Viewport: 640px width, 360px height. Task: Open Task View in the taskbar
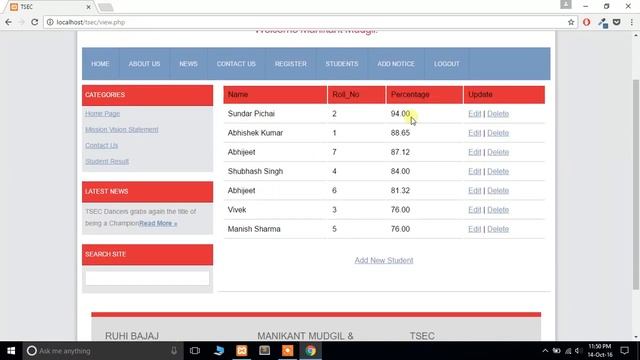pyautogui.click(x=195, y=351)
